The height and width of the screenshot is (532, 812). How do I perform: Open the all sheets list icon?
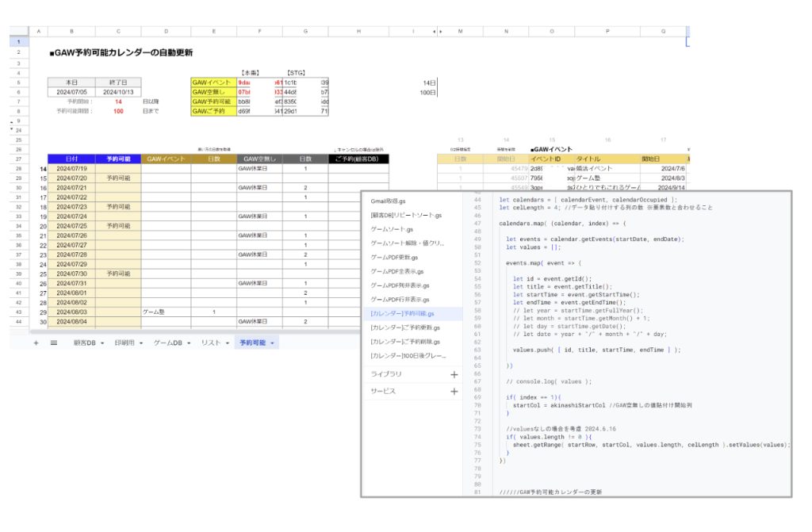pyautogui.click(x=53, y=343)
